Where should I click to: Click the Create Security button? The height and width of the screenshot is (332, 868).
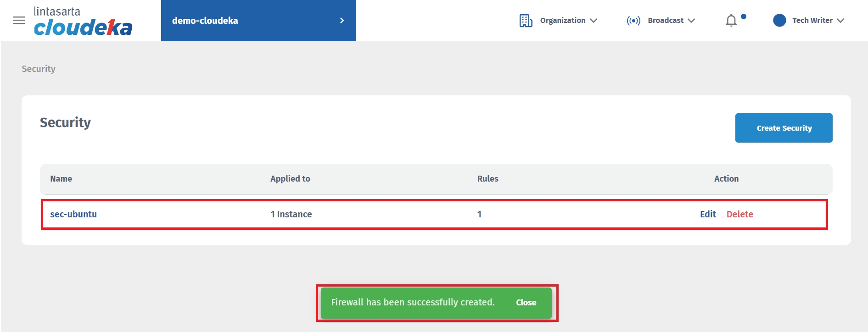pos(784,128)
